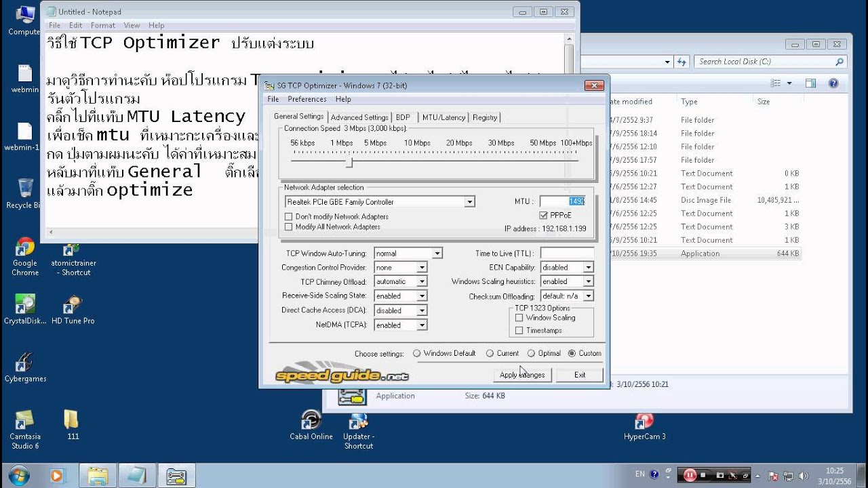Enable Don't modify Network Adapters checkbox
The height and width of the screenshot is (488, 868).
289,216
